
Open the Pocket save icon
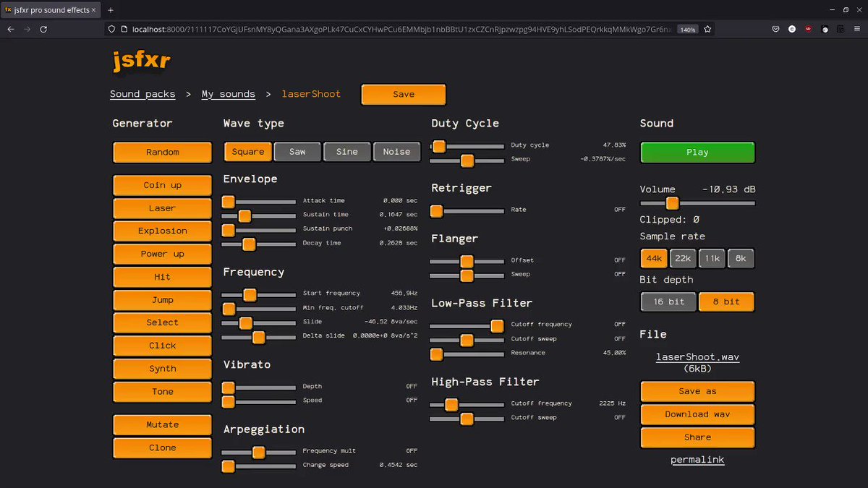(x=775, y=29)
